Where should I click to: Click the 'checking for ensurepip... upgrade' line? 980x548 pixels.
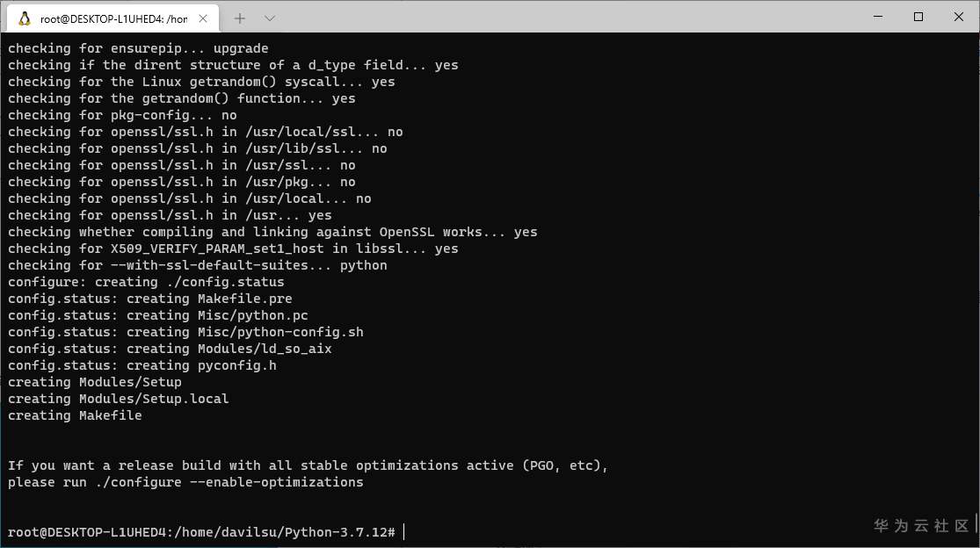click(138, 48)
